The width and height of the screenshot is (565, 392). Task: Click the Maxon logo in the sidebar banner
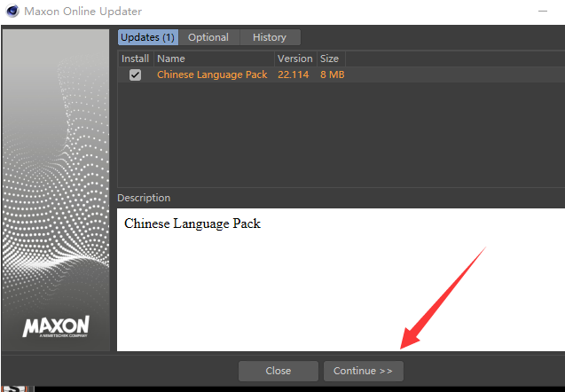[56, 326]
